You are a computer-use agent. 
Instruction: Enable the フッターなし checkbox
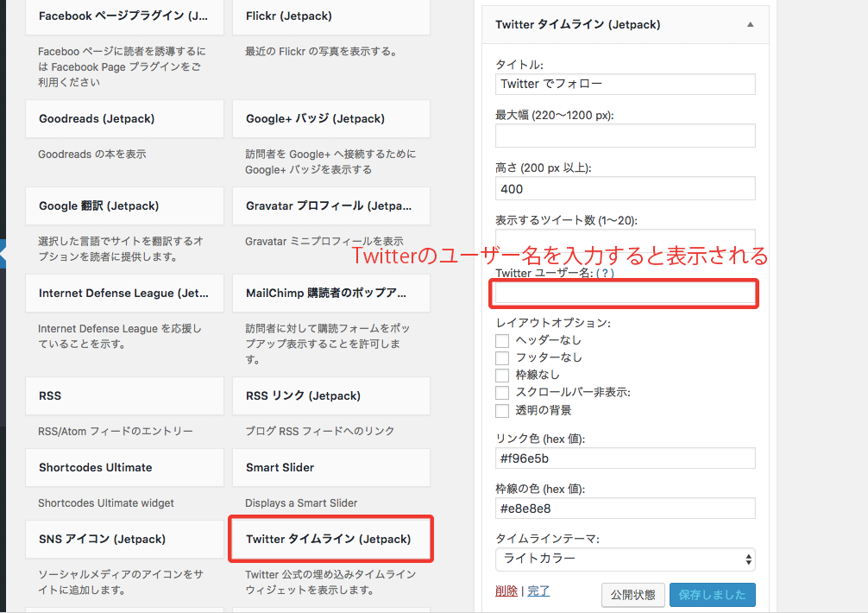pos(502,357)
